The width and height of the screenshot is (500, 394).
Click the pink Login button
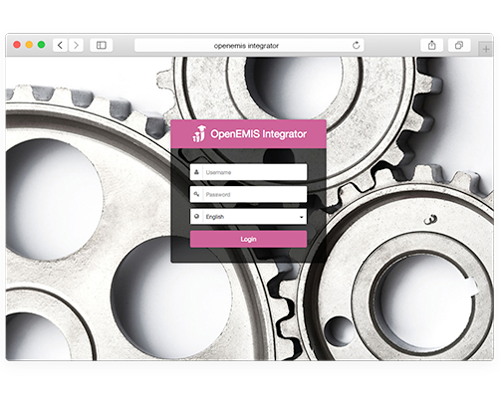248,239
